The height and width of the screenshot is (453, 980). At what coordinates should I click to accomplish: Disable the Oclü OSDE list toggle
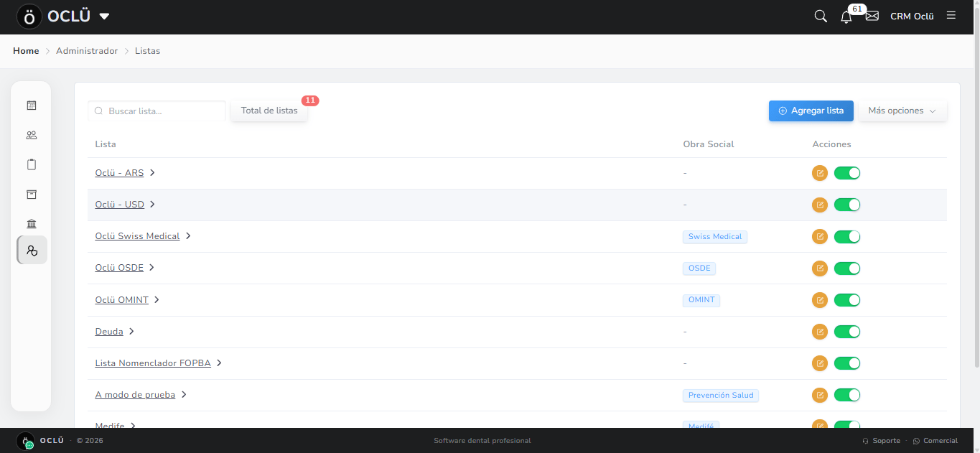point(847,268)
